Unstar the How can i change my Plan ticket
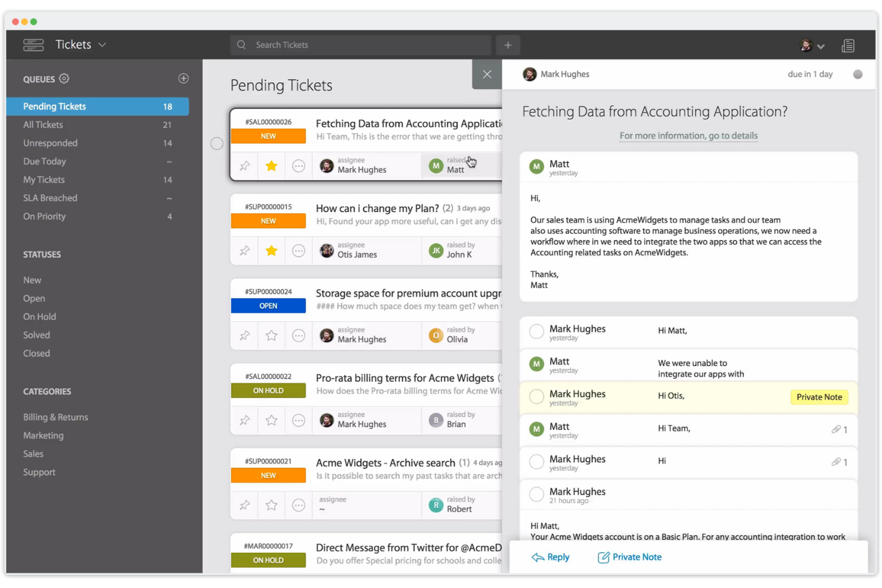Image resolution: width=882 pixels, height=588 pixels. (272, 251)
